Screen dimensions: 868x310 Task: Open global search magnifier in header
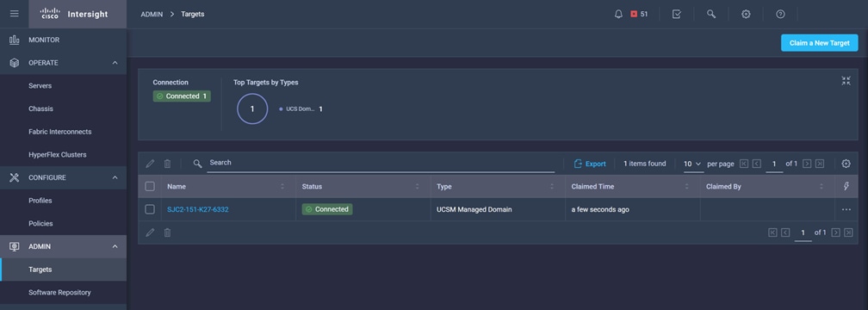point(711,15)
